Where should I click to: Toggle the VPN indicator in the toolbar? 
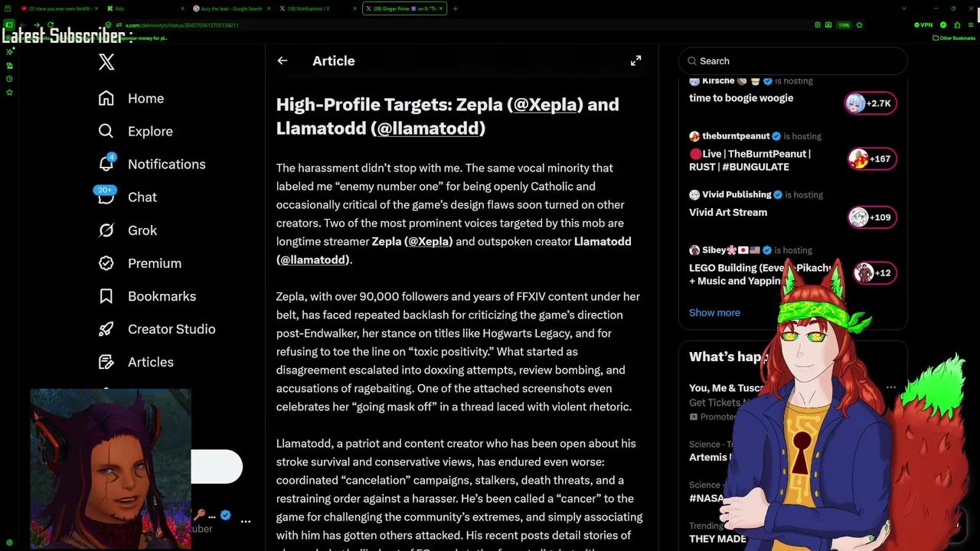(x=923, y=25)
